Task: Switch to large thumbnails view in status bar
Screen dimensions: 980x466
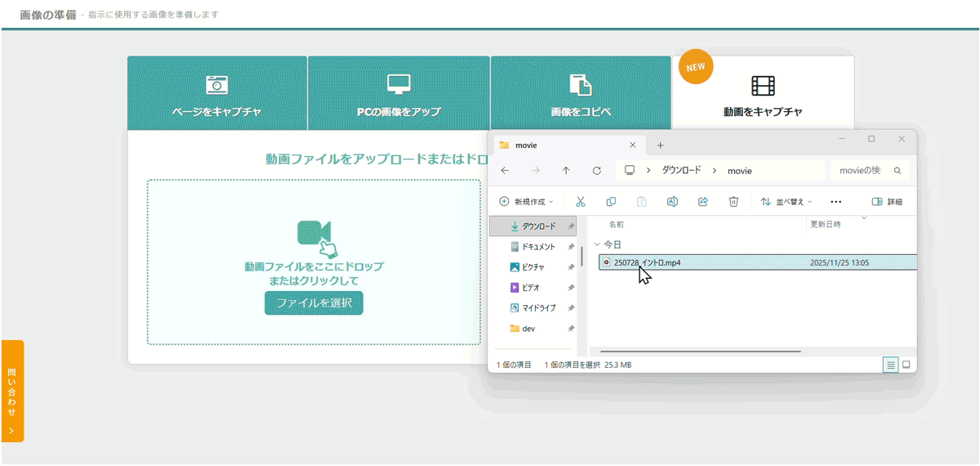Action: tap(906, 365)
